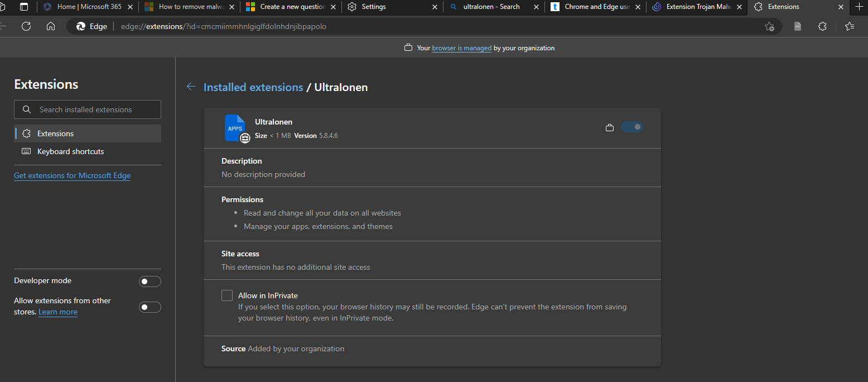Image resolution: width=868 pixels, height=382 pixels.
Task: Switch to ultralonen - Search tab
Action: (494, 7)
